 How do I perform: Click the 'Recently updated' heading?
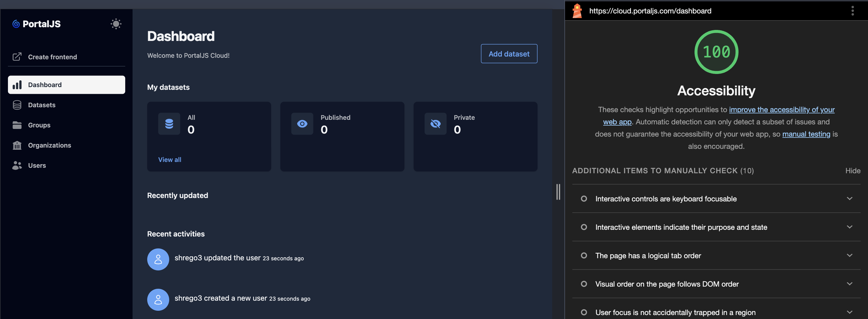coord(177,196)
